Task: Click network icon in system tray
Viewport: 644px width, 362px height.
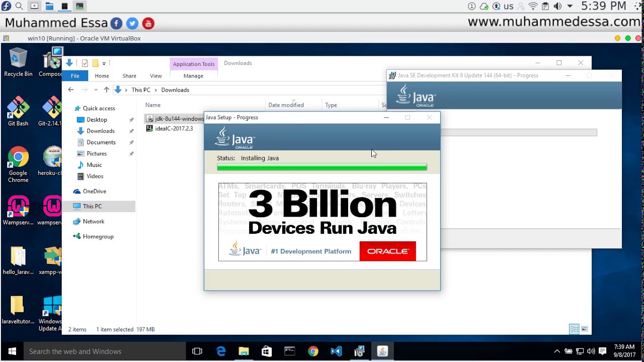Action: pyautogui.click(x=580, y=351)
